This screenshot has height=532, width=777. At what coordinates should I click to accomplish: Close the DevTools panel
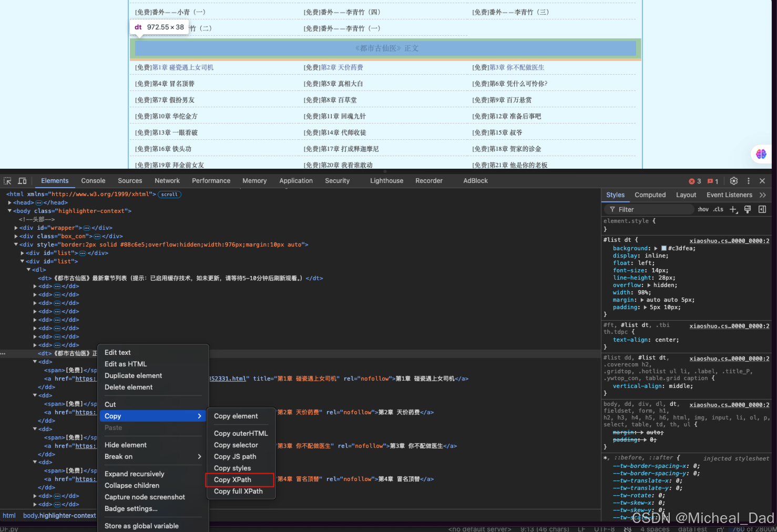click(x=762, y=181)
